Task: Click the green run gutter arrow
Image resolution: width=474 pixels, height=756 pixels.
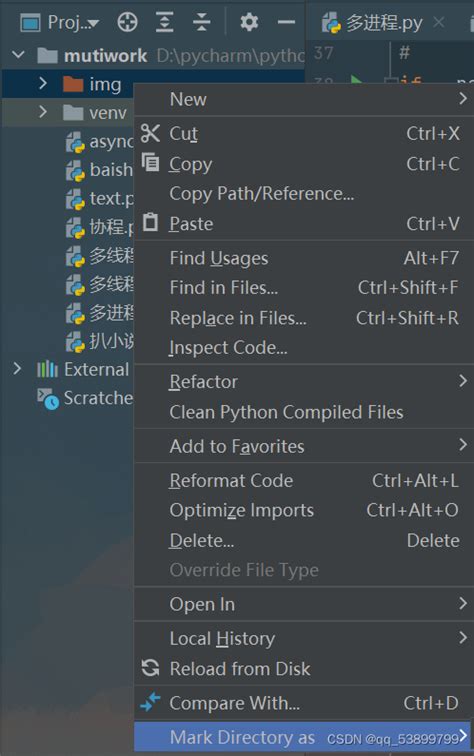Action: (x=356, y=80)
